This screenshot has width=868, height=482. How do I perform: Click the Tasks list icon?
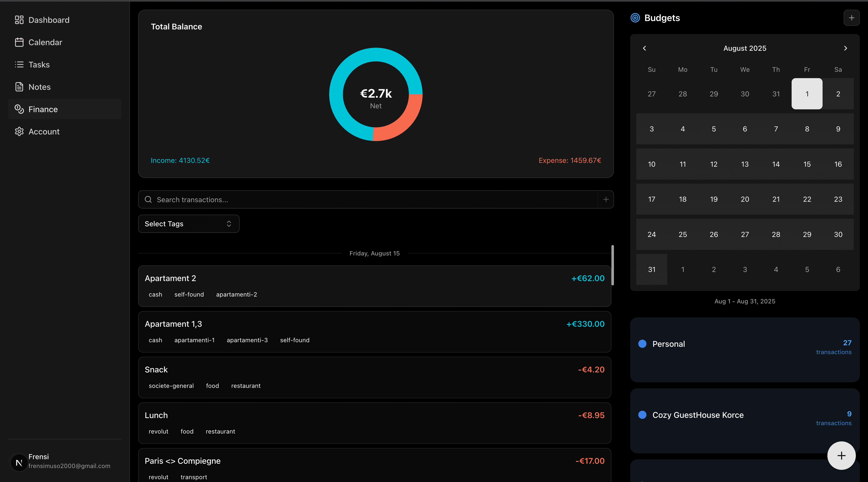[x=19, y=64]
